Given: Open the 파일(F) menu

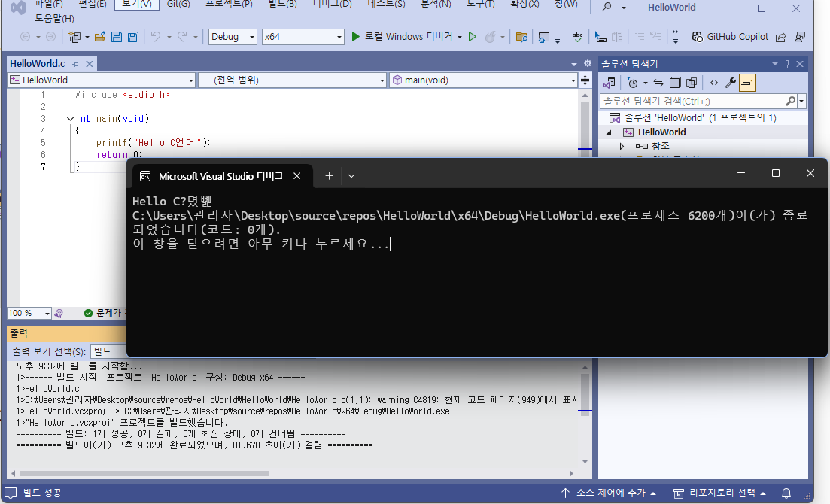Looking at the screenshot, I should pyautogui.click(x=49, y=5).
